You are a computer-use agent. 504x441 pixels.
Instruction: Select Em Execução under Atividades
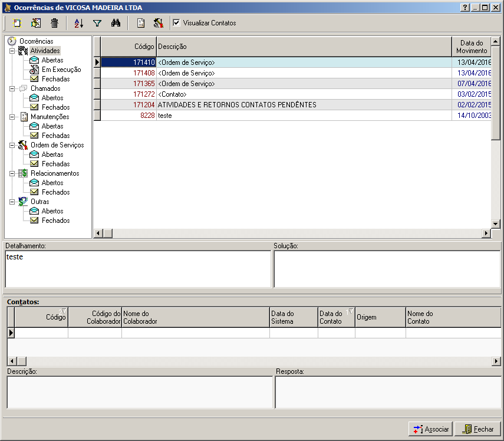(x=61, y=70)
